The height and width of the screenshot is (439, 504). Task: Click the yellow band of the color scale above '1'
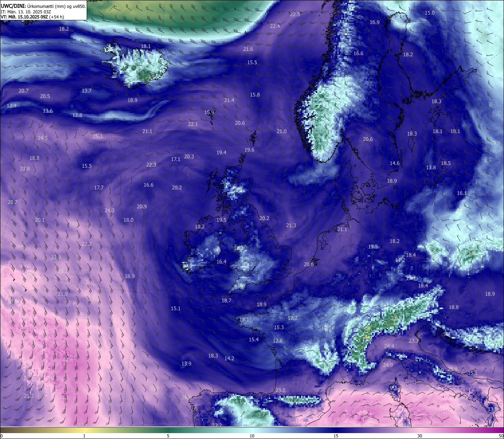[84, 430]
